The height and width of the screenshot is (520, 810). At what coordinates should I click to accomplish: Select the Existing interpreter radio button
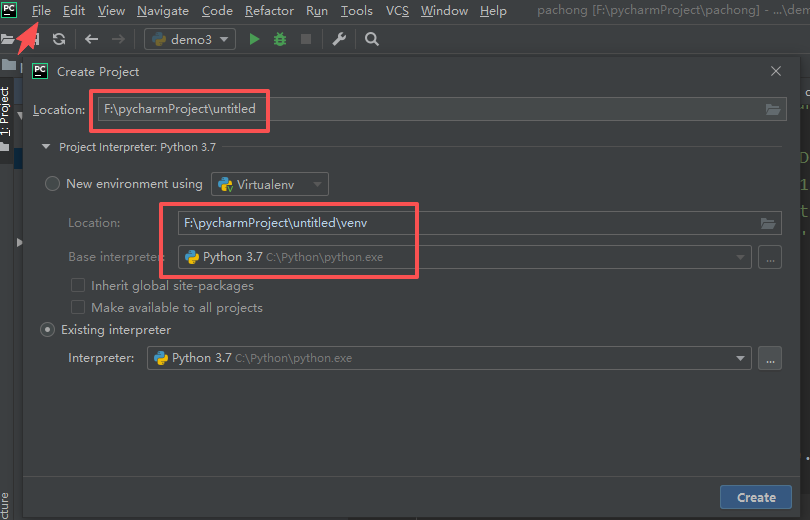pos(48,330)
